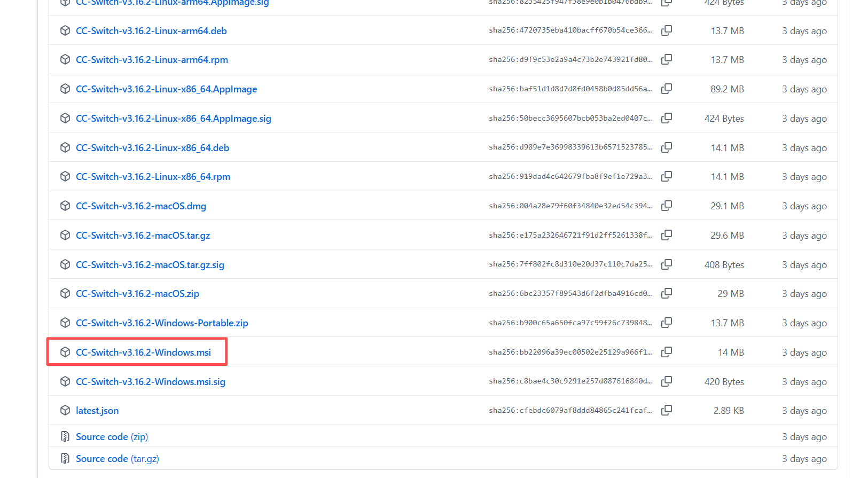Viewport: 868px width, 478px height.
Task: Download the macOS.tar.gz archive
Action: point(143,236)
